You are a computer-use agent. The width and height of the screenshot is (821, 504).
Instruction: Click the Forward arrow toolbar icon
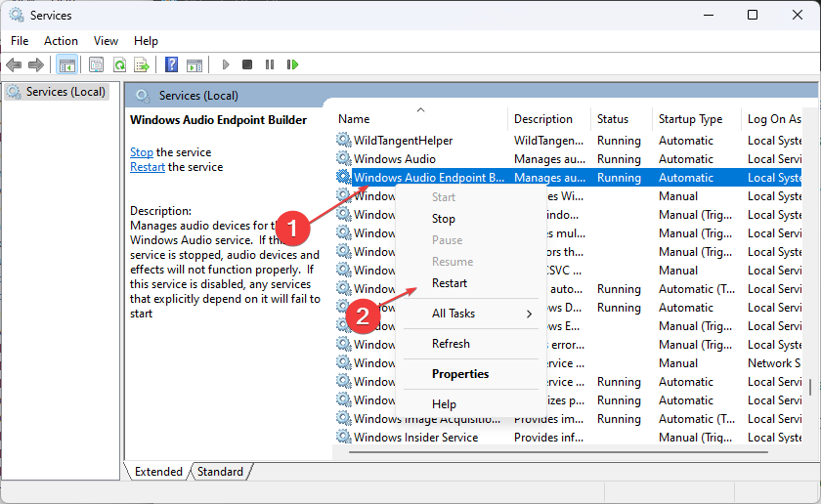tap(35, 64)
